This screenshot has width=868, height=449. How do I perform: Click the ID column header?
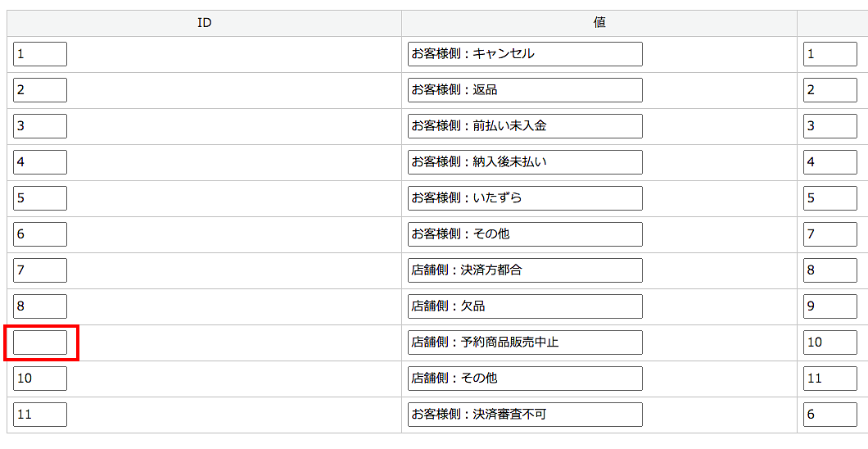point(205,23)
